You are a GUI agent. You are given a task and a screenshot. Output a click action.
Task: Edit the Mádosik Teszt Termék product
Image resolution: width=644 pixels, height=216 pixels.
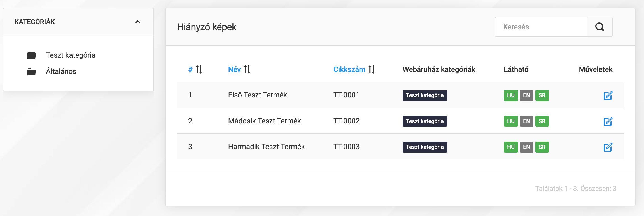pyautogui.click(x=608, y=121)
